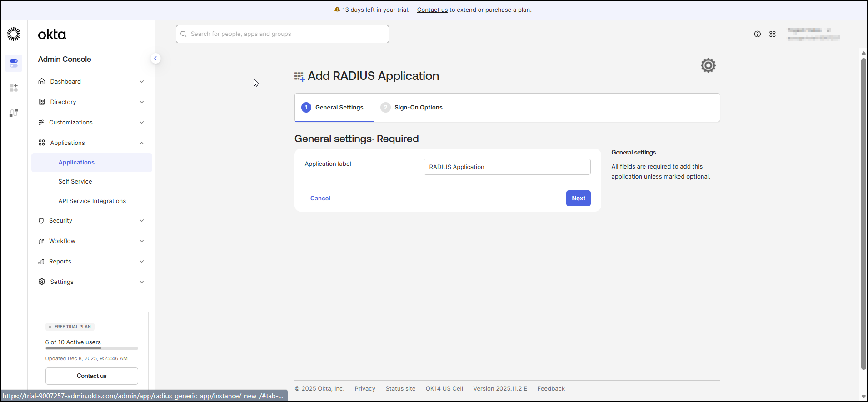
Task: Open the add apps grid-plus rail icon
Action: [14, 88]
